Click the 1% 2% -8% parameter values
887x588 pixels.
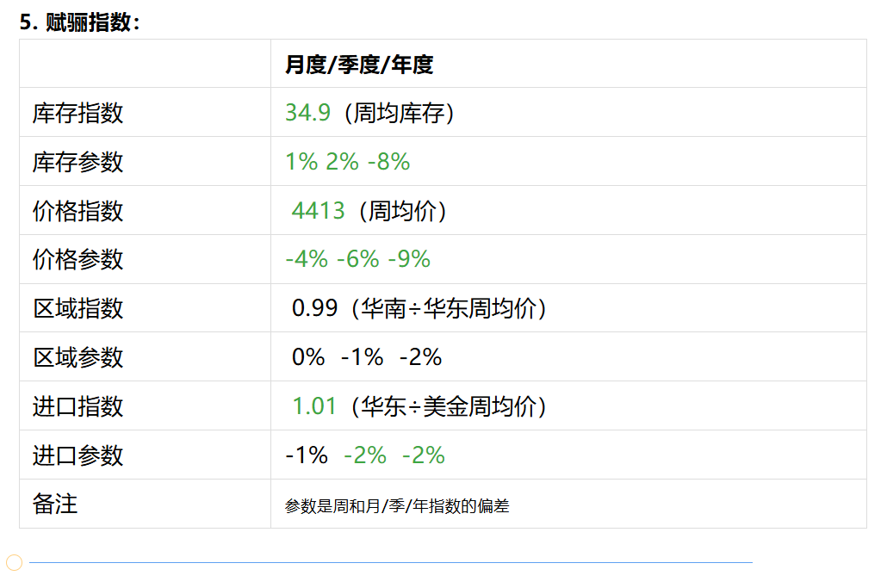tap(347, 162)
